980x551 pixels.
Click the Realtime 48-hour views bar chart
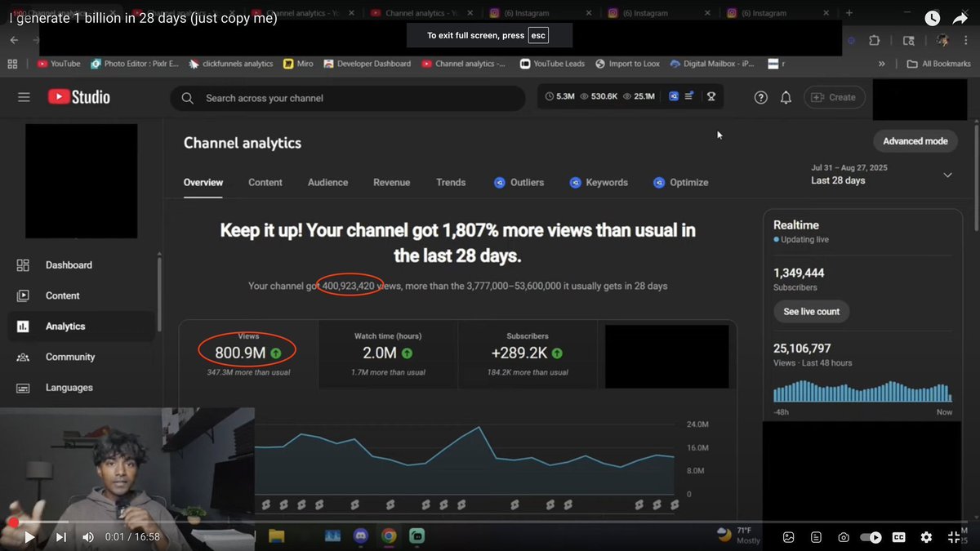coord(862,392)
